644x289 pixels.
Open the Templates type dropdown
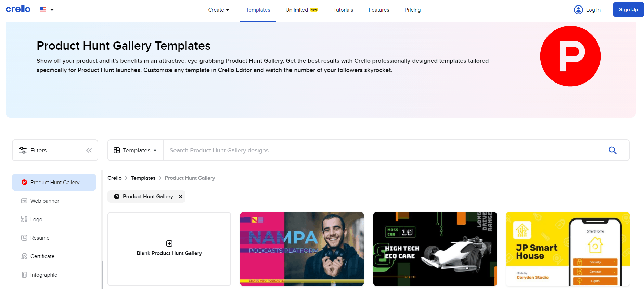click(x=136, y=150)
